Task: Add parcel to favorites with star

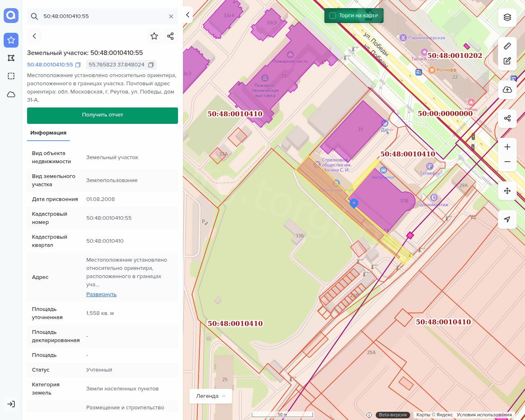Action: point(154,36)
